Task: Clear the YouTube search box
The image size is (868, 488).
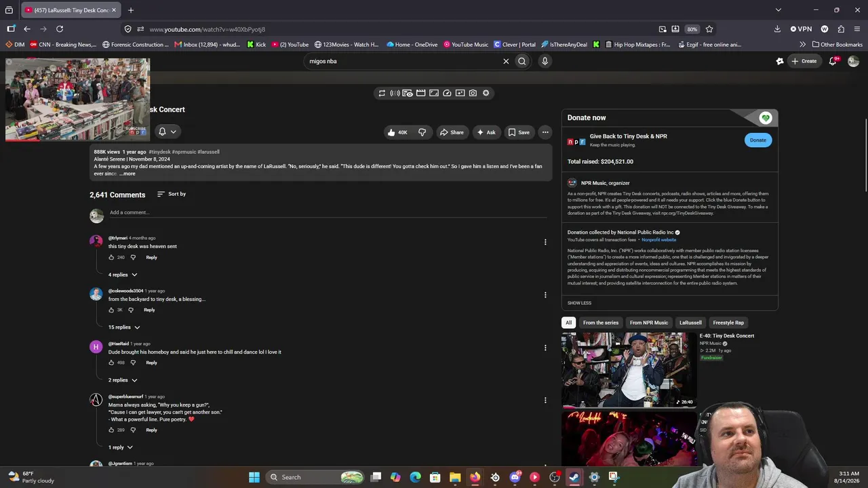Action: point(506,61)
